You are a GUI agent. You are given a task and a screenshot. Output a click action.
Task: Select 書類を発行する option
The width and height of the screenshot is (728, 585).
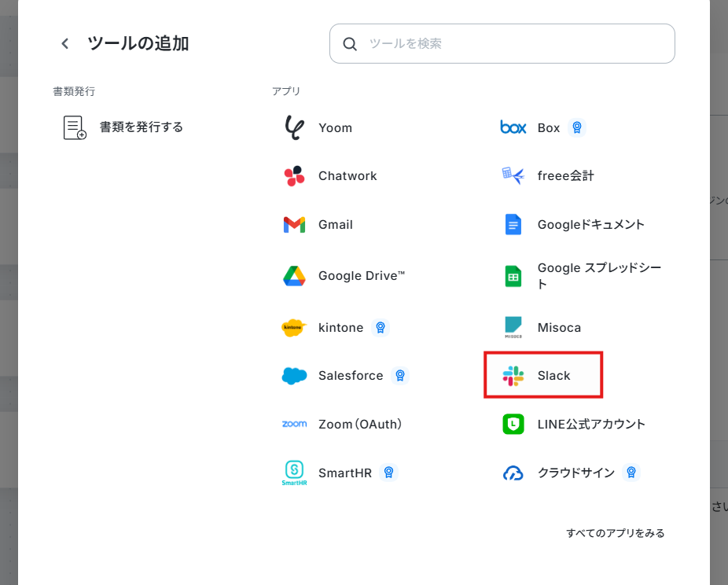[x=142, y=127]
